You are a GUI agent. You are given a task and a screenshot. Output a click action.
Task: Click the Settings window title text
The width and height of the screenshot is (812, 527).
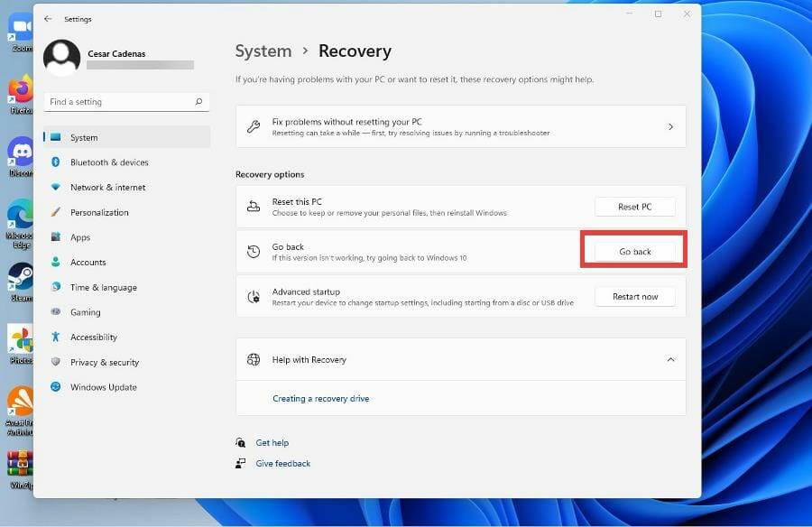tap(78, 19)
